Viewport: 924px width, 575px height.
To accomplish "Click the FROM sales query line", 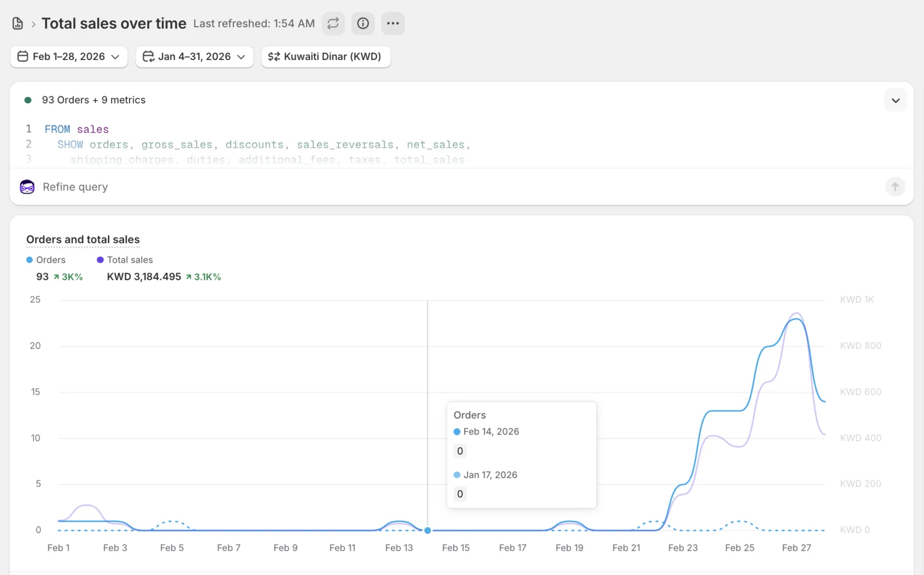I will (77, 129).
